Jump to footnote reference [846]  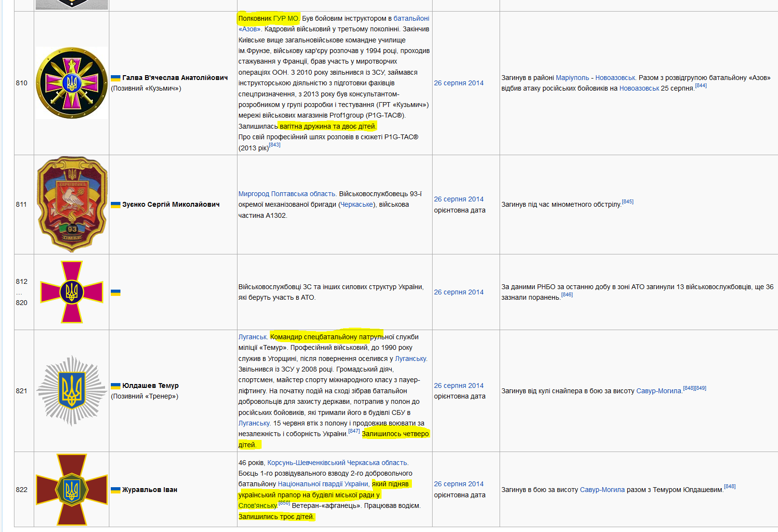point(567,294)
